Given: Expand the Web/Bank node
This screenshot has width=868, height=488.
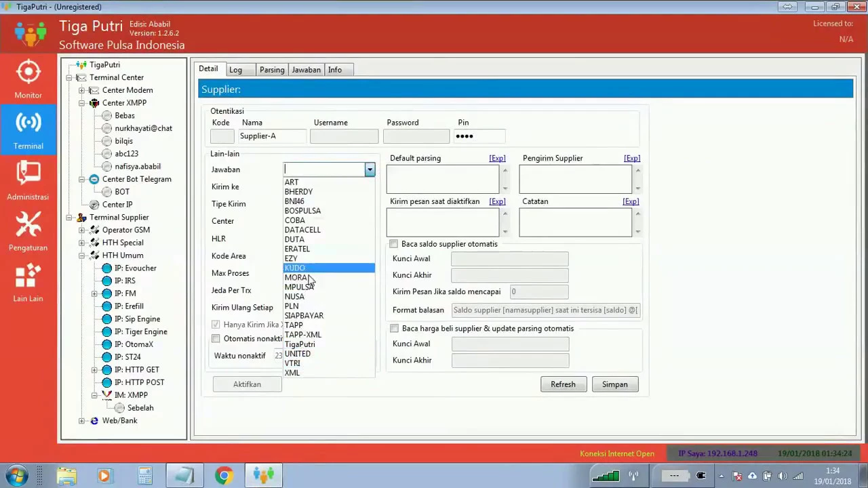Looking at the screenshot, I should click(x=81, y=421).
